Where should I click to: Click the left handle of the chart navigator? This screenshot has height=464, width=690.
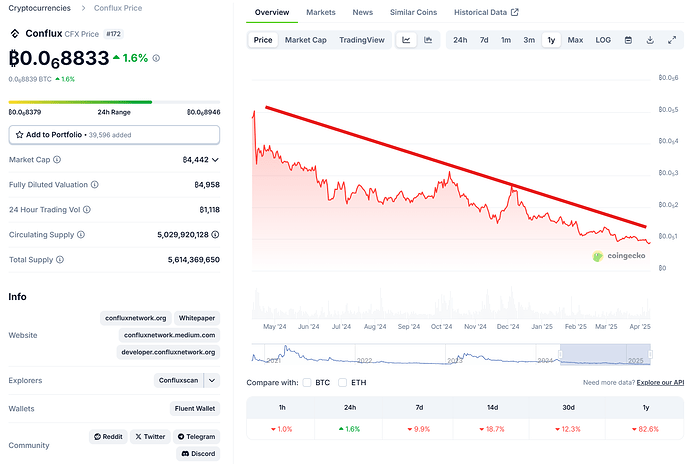pos(561,354)
